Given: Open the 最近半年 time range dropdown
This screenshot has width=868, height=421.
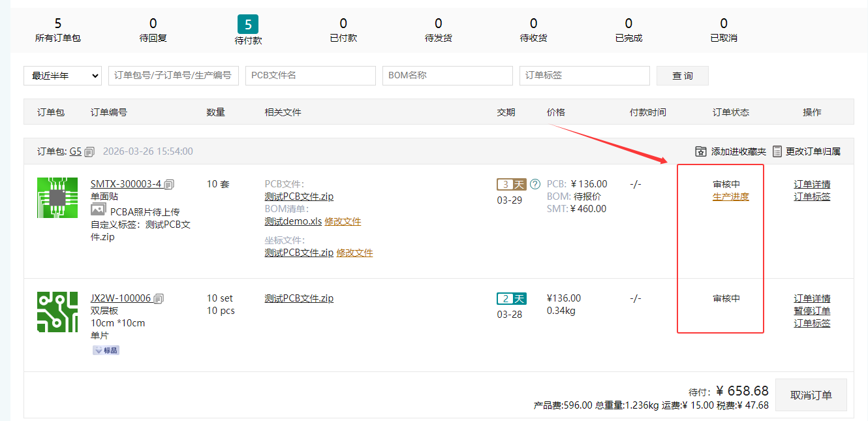Looking at the screenshot, I should 63,76.
